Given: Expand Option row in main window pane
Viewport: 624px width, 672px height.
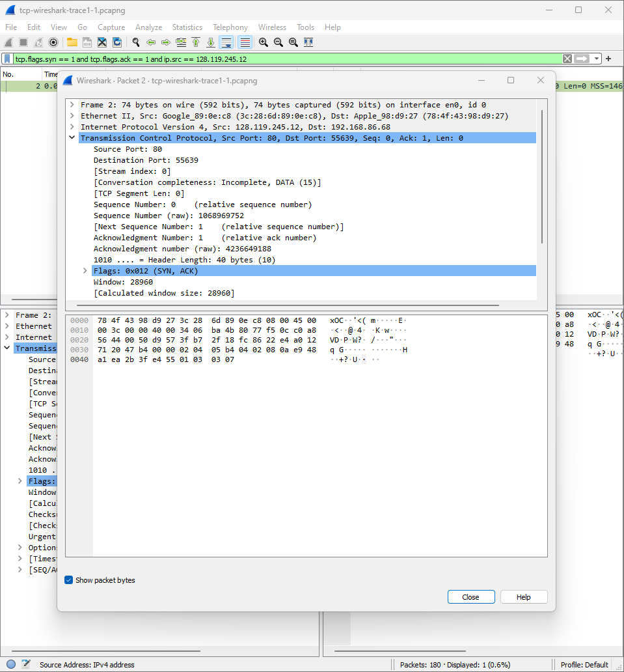Looking at the screenshot, I should [x=20, y=547].
